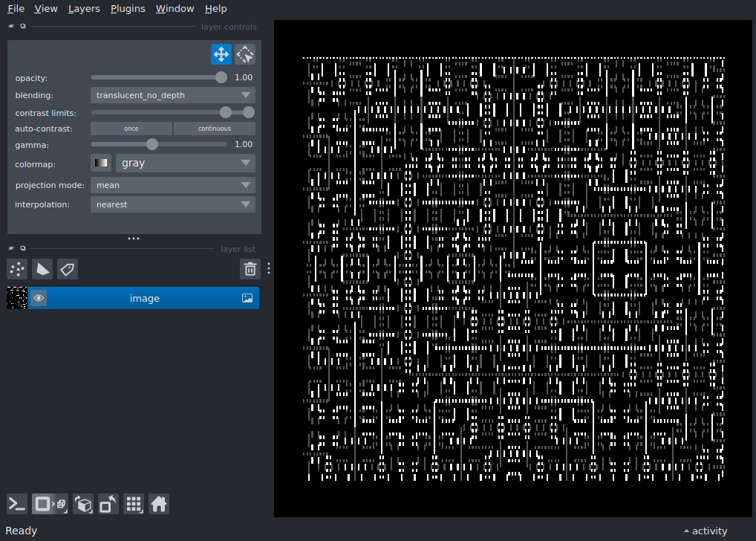Click the continuous auto-contrast button
756x541 pixels.
pyautogui.click(x=214, y=129)
